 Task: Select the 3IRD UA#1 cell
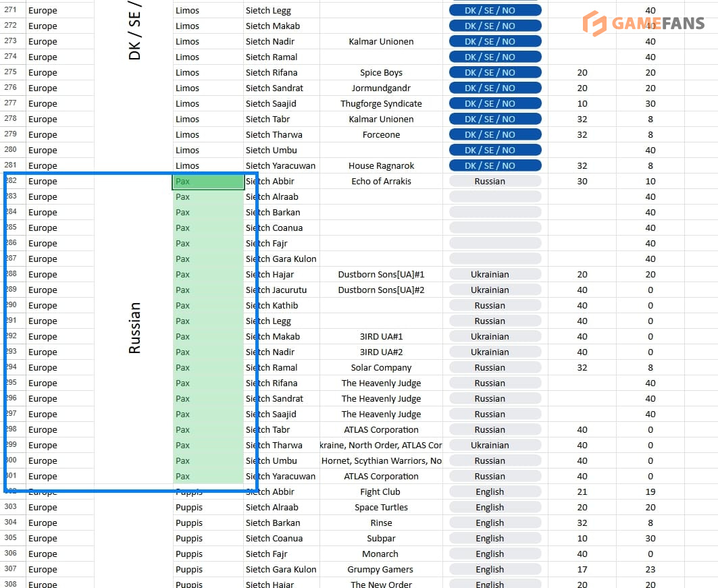tap(381, 336)
